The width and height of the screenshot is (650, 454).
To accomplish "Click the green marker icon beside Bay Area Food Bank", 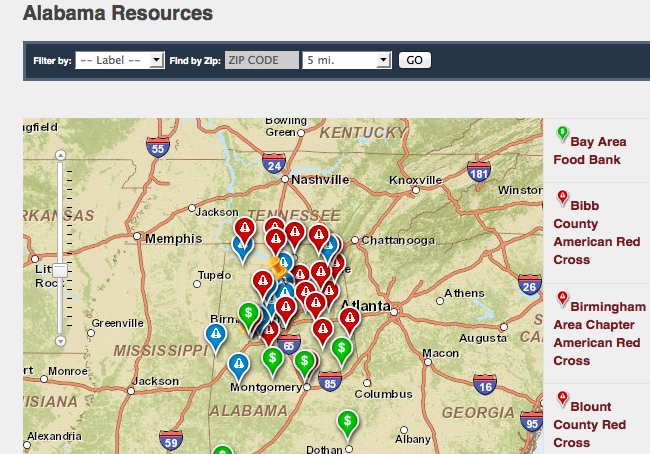I will 562,133.
